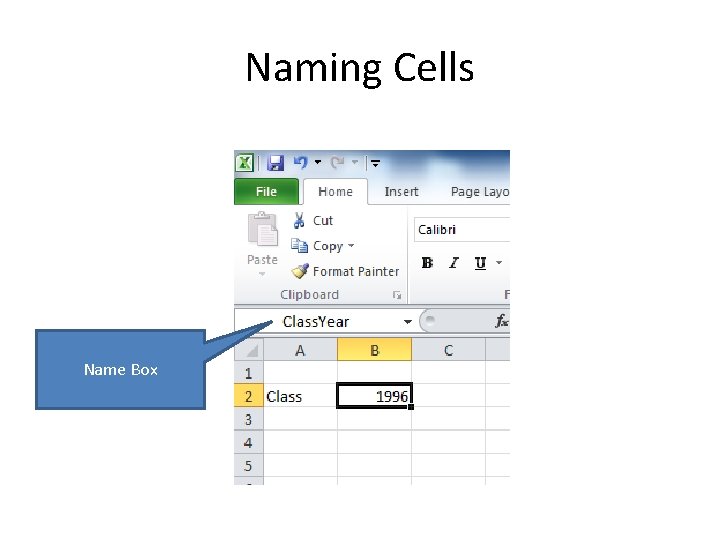This screenshot has height=540, width=720.
Task: Select column B header
Action: tap(375, 350)
